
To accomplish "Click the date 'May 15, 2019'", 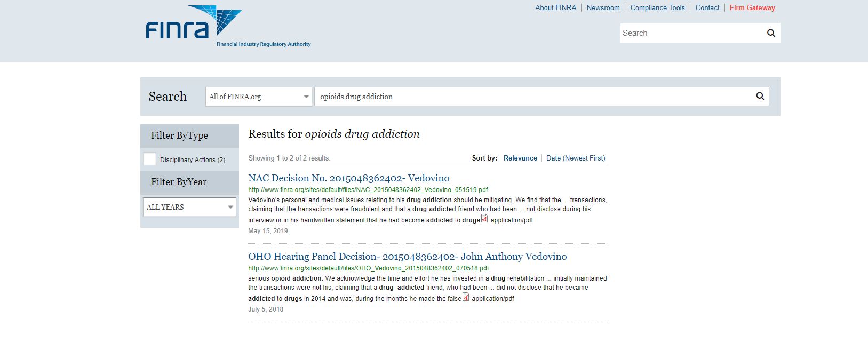I will click(x=268, y=231).
